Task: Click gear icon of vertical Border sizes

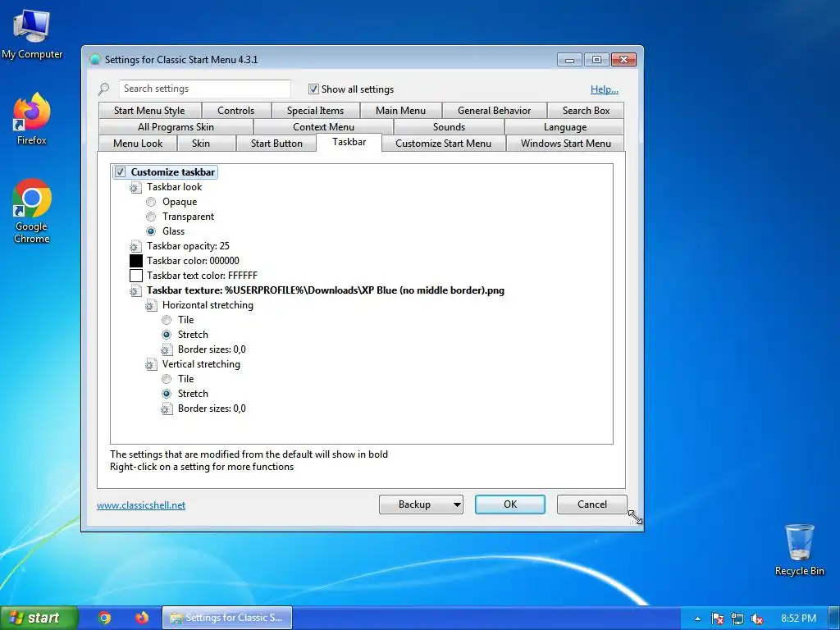Action: tap(167, 409)
